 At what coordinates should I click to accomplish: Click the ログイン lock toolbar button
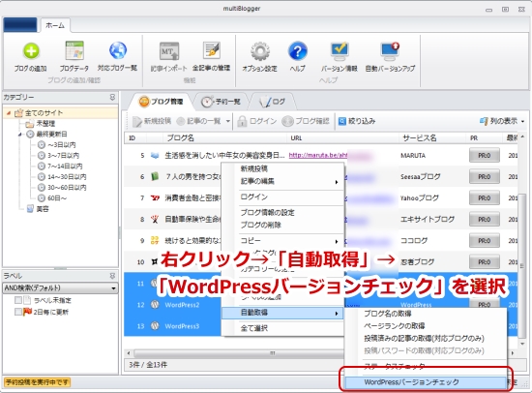click(257, 121)
